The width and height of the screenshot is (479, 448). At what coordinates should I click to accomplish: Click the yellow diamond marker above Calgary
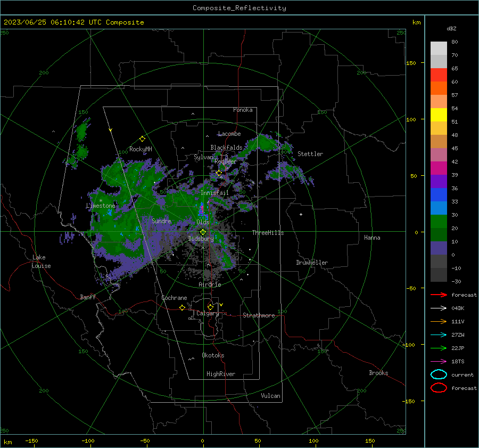[210, 307]
